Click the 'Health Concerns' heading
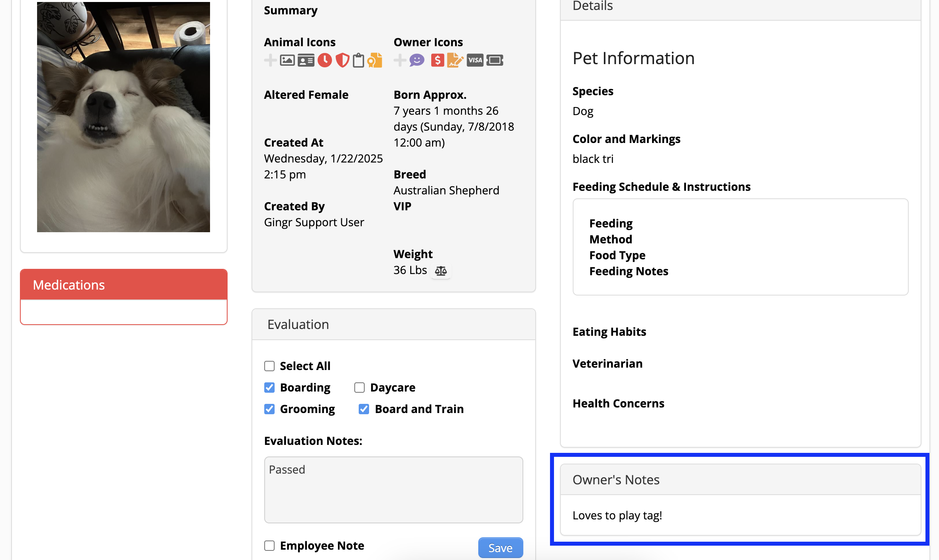The image size is (939, 560). click(x=618, y=403)
